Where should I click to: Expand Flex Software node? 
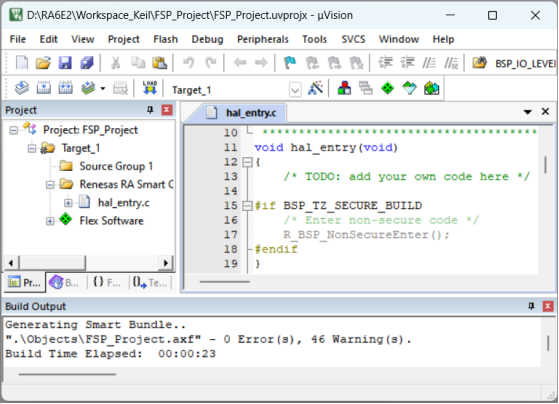(x=50, y=221)
